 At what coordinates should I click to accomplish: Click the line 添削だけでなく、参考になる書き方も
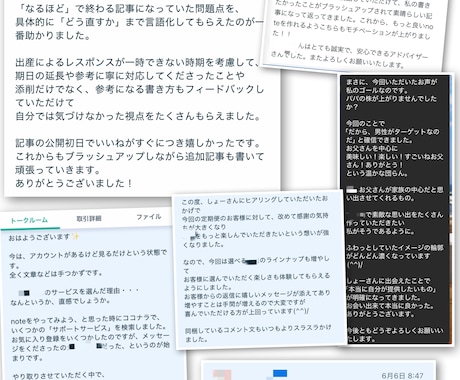click(139, 89)
